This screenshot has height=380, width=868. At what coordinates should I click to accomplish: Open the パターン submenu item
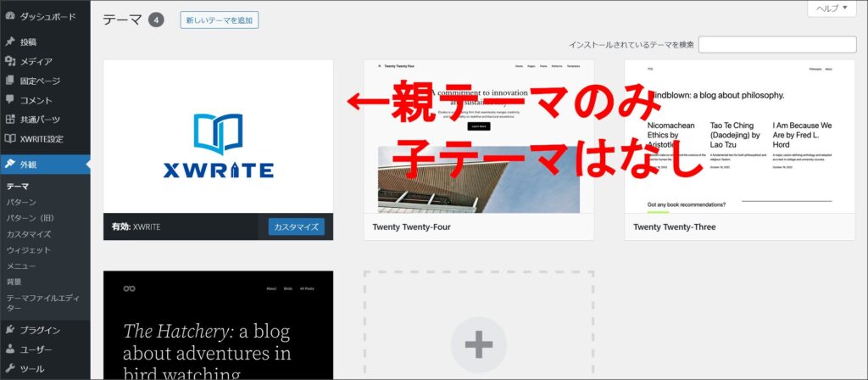click(x=21, y=202)
